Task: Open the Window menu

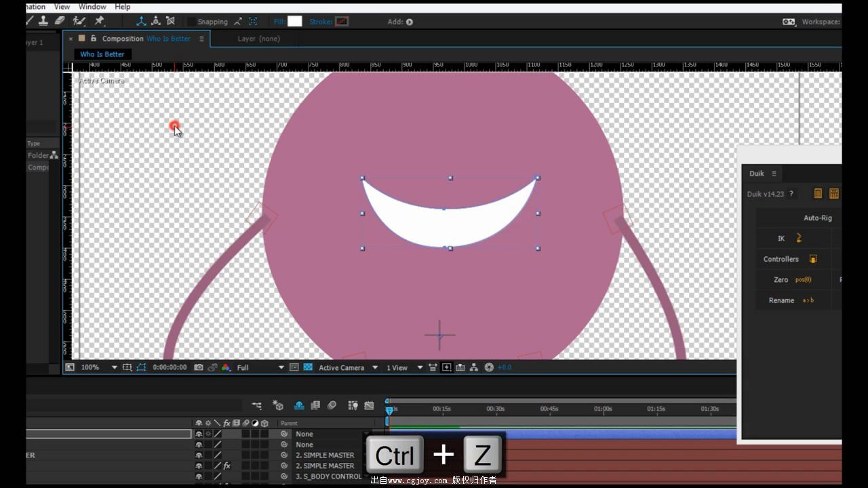Action: [x=92, y=7]
